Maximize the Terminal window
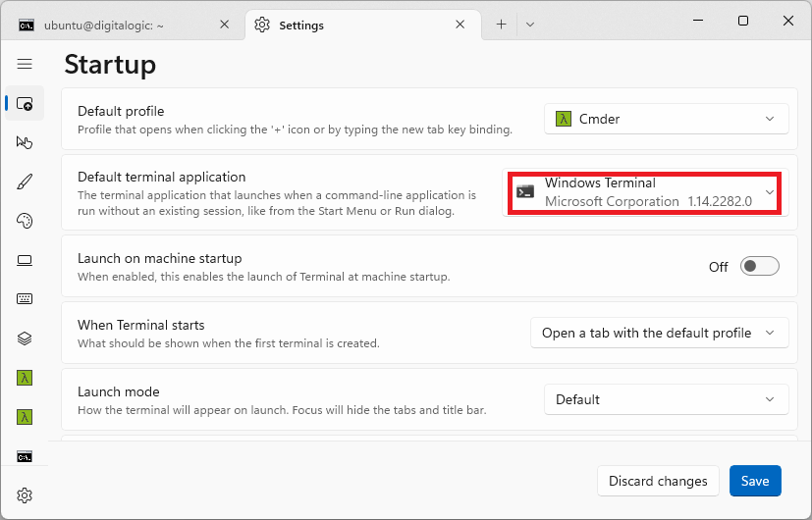The height and width of the screenshot is (520, 812). tap(743, 21)
